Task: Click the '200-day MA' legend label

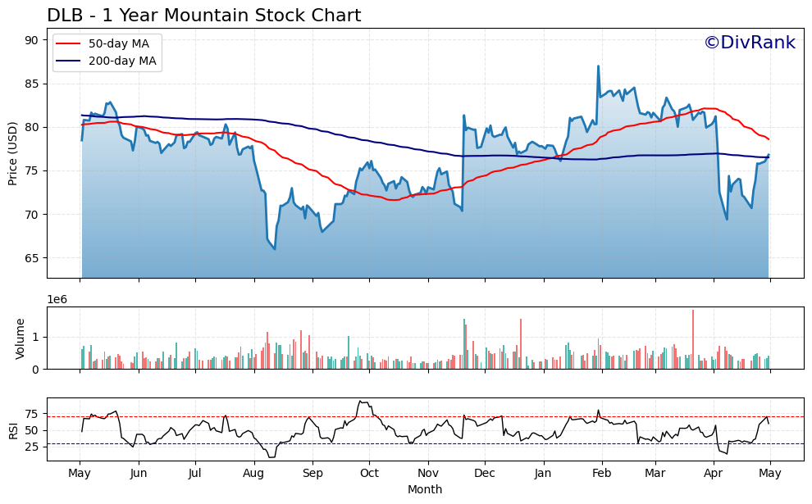Action: click(122, 61)
